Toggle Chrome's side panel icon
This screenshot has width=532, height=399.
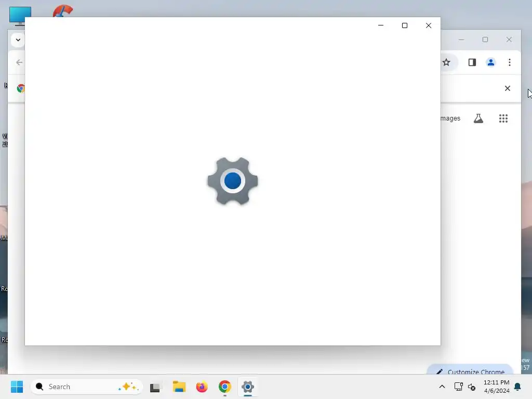472,62
